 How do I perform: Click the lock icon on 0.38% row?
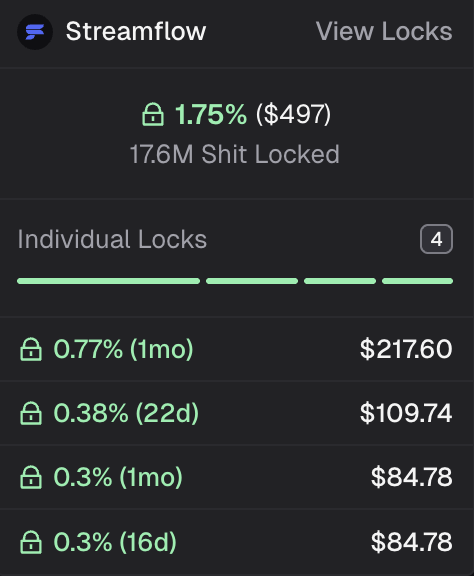[x=31, y=413]
